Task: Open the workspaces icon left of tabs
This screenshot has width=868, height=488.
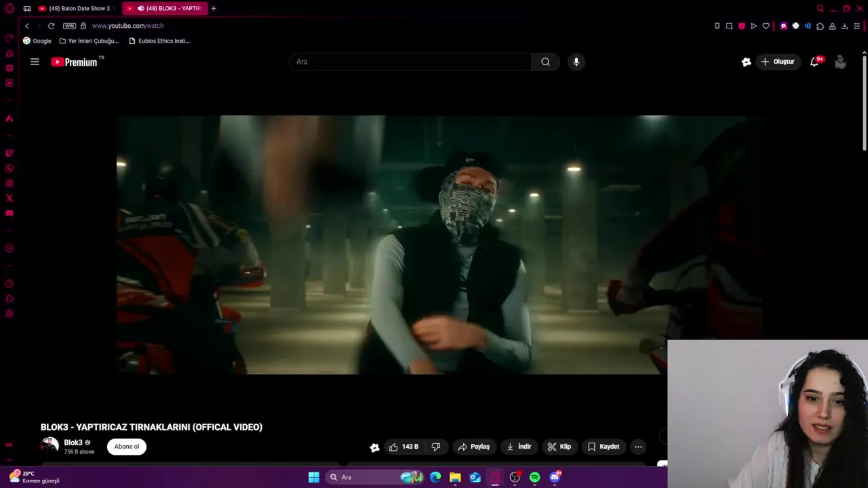Action: (x=27, y=8)
